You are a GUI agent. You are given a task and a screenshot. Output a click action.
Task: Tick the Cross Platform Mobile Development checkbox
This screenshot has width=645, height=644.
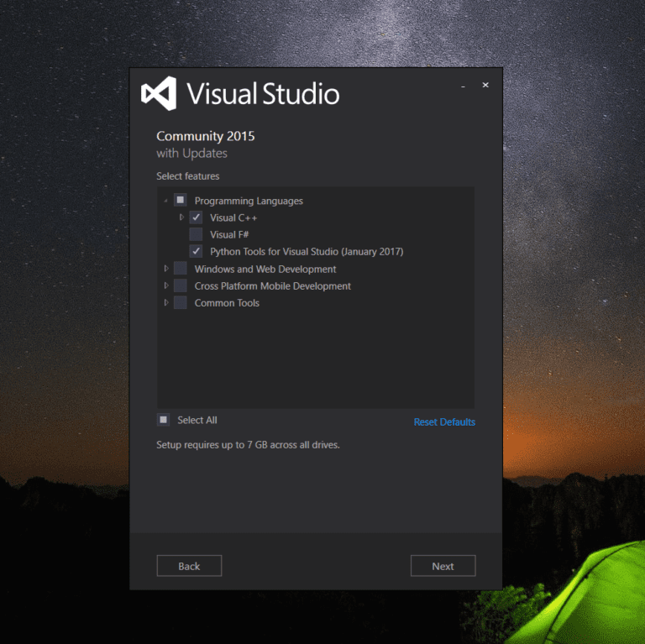[x=180, y=285]
